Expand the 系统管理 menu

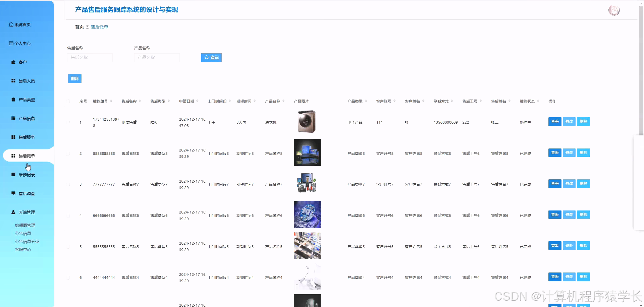pos(24,212)
